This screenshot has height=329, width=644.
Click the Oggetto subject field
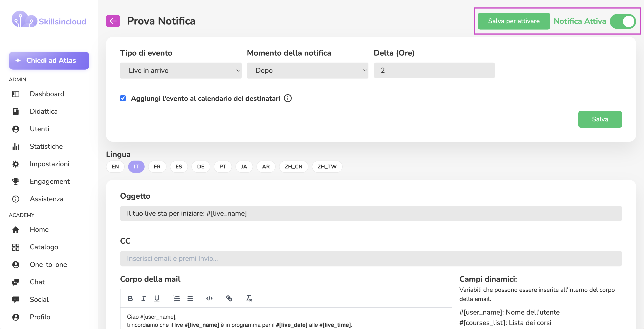pos(371,213)
